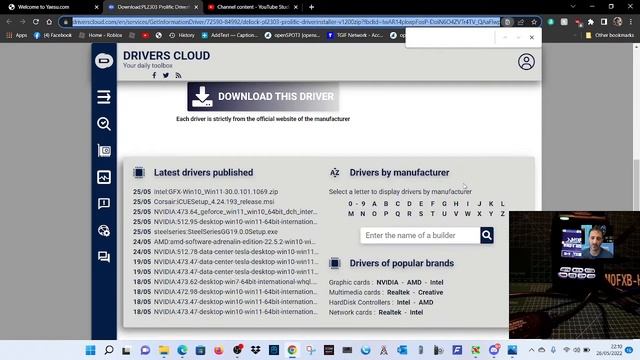Open NVIDIA 473.62 desktop win7 driver entry
This screenshot has height=360, width=640.
coord(235,282)
